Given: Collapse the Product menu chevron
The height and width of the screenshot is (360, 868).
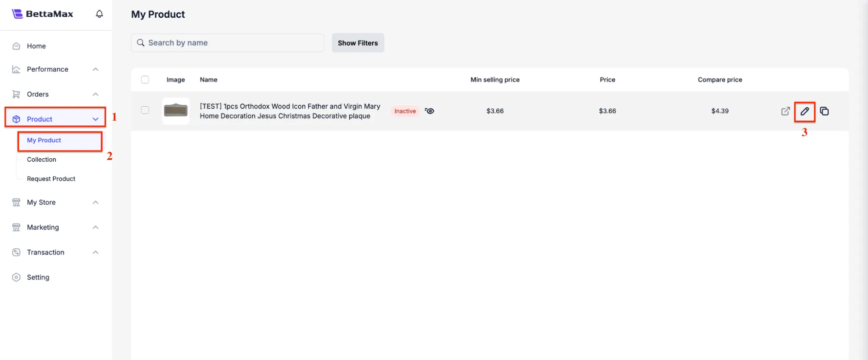Looking at the screenshot, I should pos(96,119).
